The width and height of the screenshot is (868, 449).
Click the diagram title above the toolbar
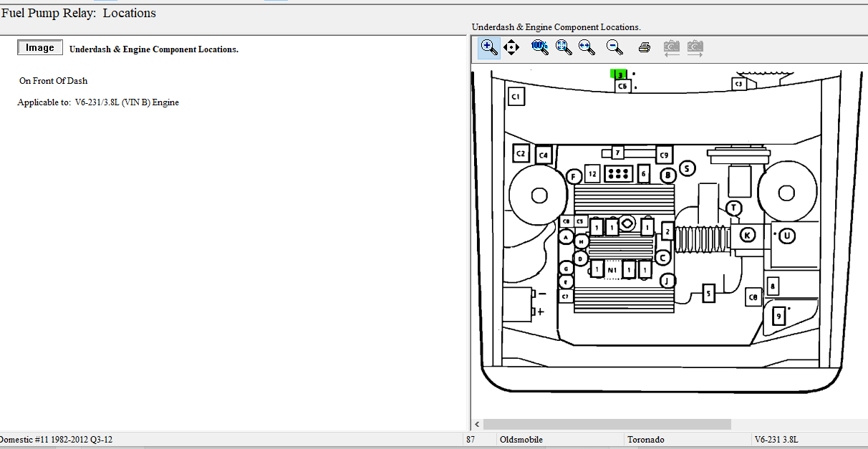pyautogui.click(x=556, y=27)
